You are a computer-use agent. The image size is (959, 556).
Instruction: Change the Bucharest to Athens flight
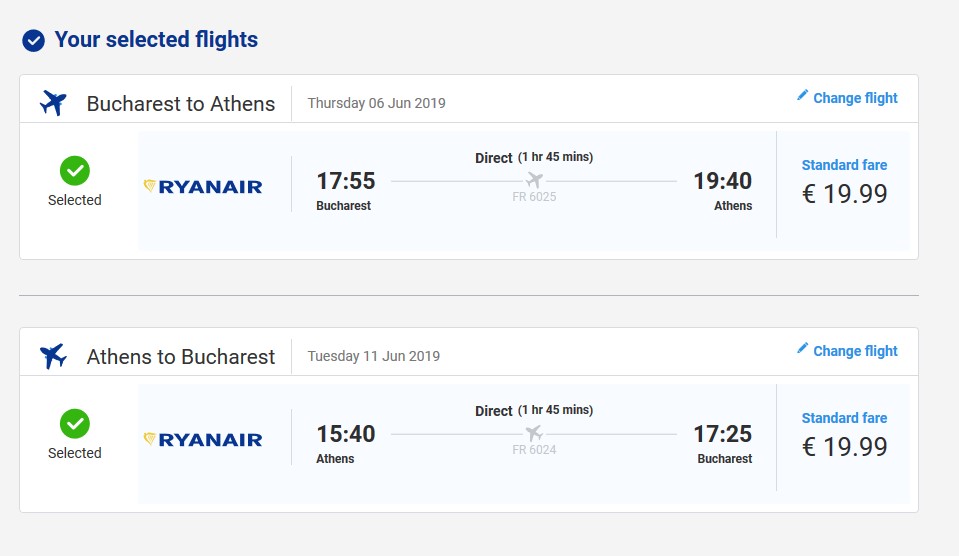(847, 98)
